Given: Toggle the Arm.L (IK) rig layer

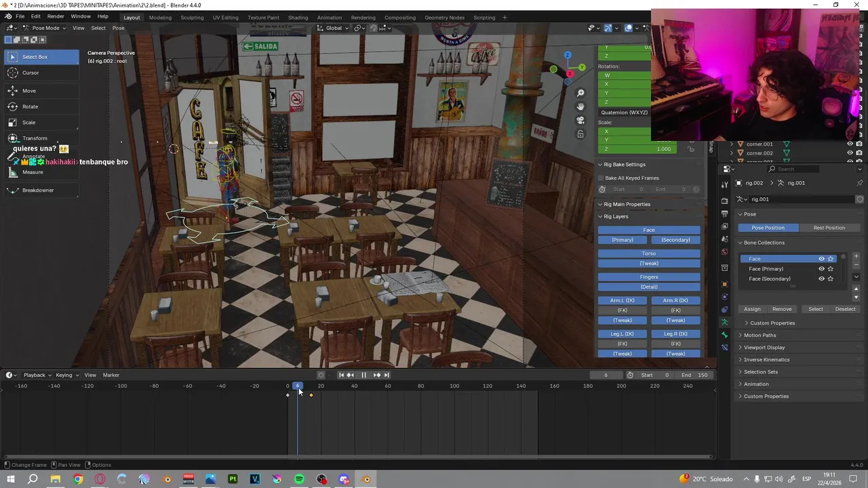Looking at the screenshot, I should [622, 300].
